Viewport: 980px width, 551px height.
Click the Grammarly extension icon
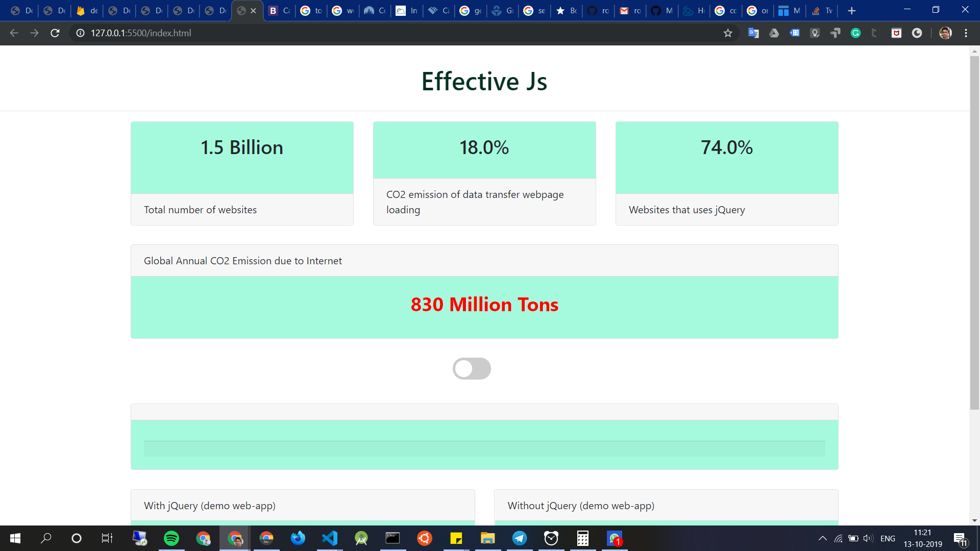coord(856,33)
